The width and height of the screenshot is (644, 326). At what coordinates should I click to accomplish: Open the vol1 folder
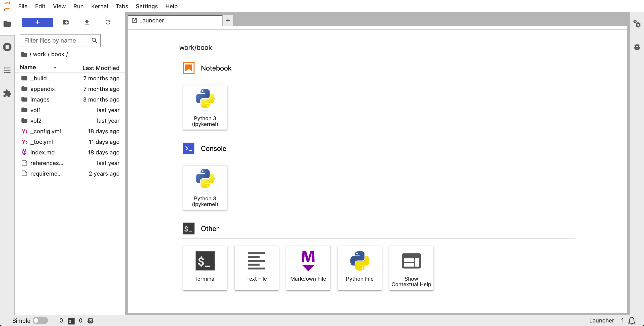[x=35, y=110]
